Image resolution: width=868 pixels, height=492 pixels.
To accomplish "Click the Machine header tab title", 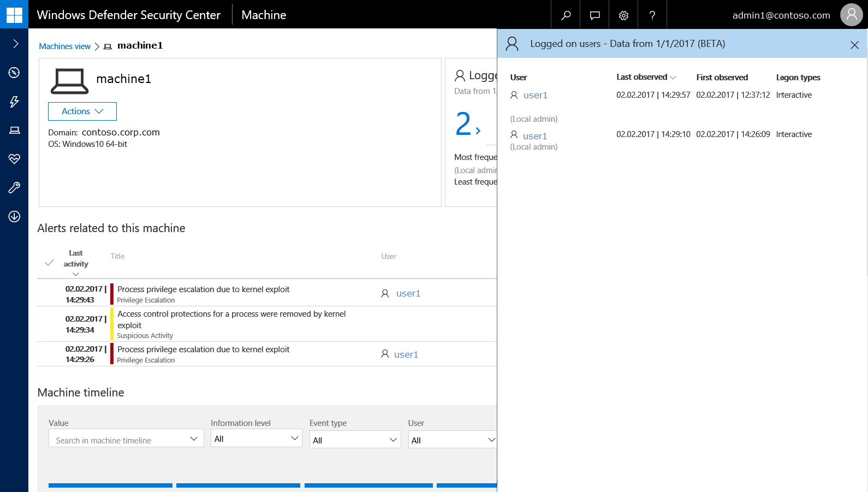I will click(264, 15).
